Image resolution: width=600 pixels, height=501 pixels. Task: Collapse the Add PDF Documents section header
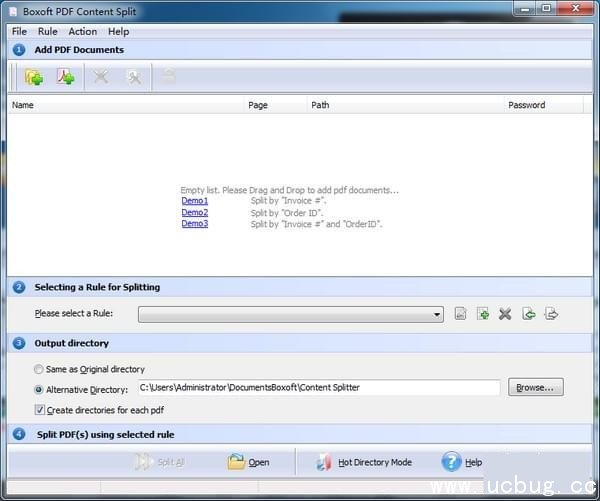(x=19, y=49)
